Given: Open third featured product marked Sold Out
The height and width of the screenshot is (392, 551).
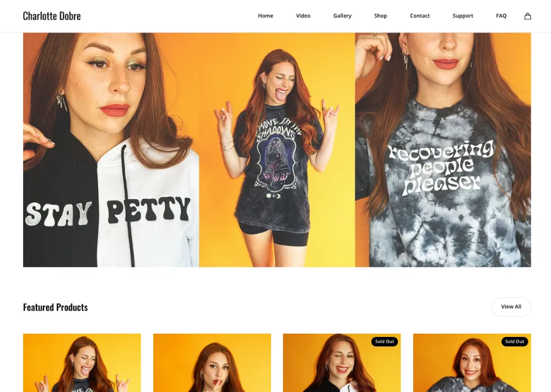Looking at the screenshot, I should click(x=342, y=363).
